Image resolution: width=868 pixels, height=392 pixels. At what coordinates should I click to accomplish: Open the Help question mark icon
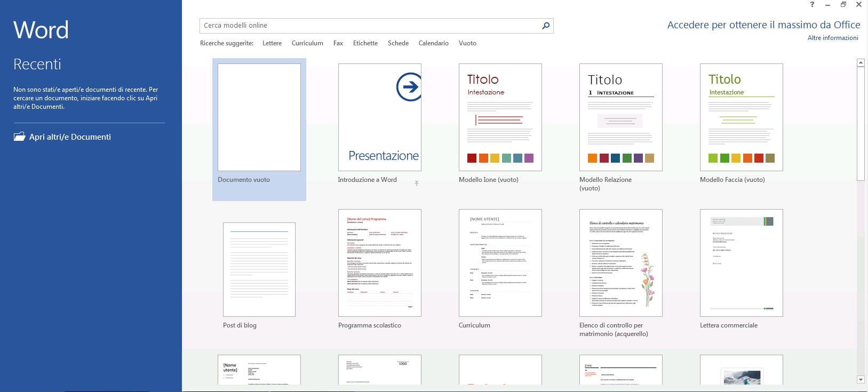[812, 5]
